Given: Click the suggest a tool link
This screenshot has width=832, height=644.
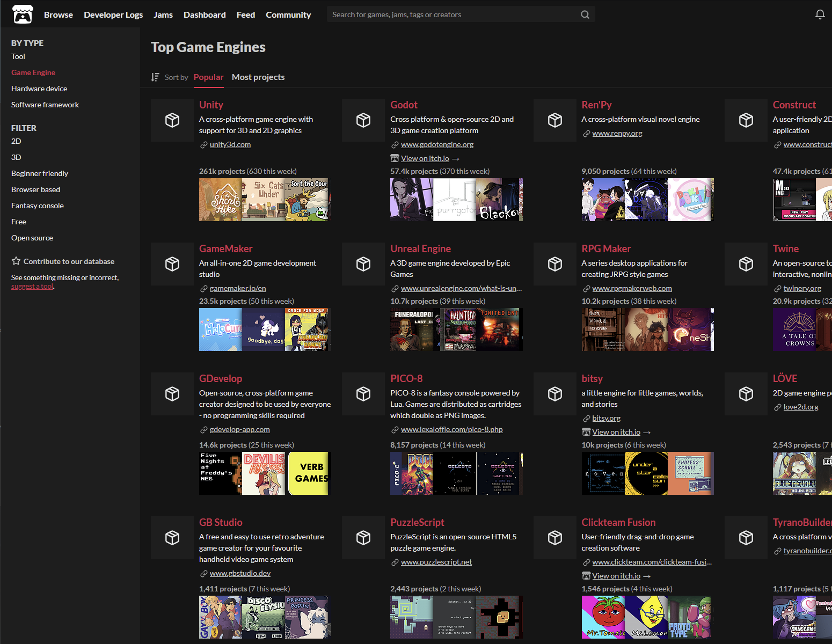Looking at the screenshot, I should coord(32,287).
